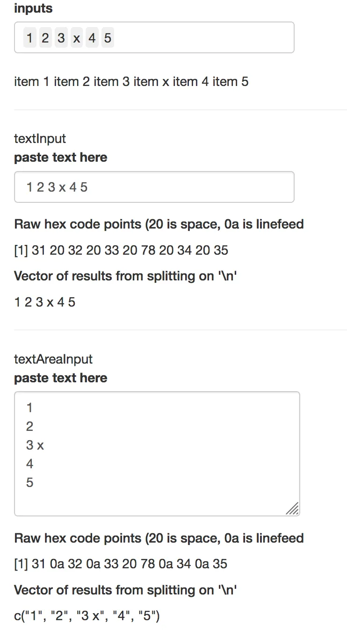
Task: Focus the single-line paste text input
Action: coord(154,187)
